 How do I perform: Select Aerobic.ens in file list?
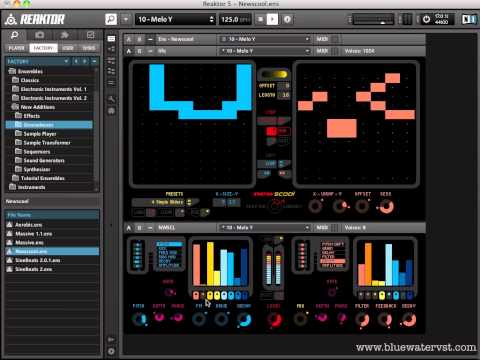[x=52, y=225]
